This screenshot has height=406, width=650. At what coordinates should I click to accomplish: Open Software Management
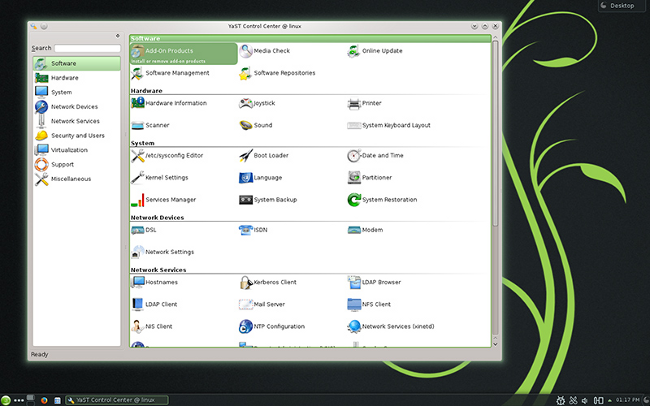(x=170, y=73)
